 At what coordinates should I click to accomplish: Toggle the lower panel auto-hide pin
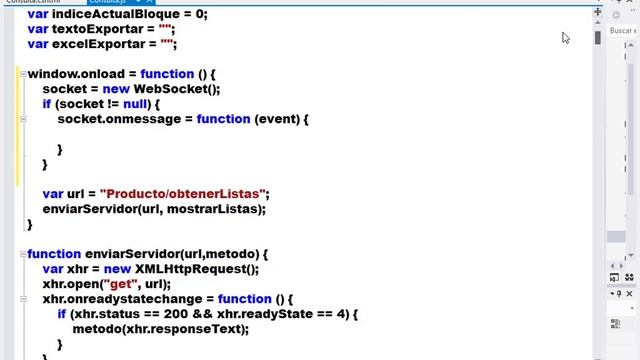620,293
